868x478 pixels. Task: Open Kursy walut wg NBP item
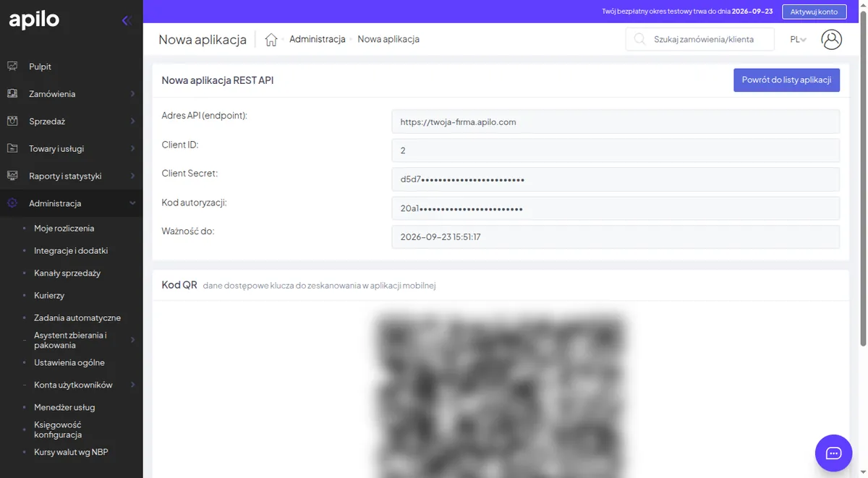(x=71, y=453)
